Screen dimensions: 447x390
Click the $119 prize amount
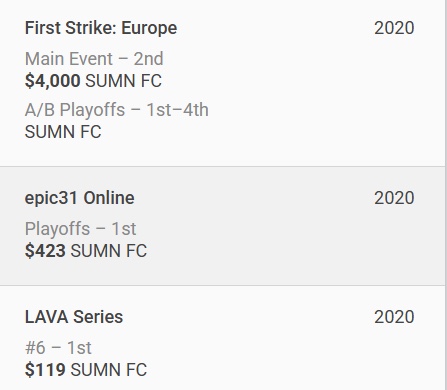pyautogui.click(x=45, y=370)
